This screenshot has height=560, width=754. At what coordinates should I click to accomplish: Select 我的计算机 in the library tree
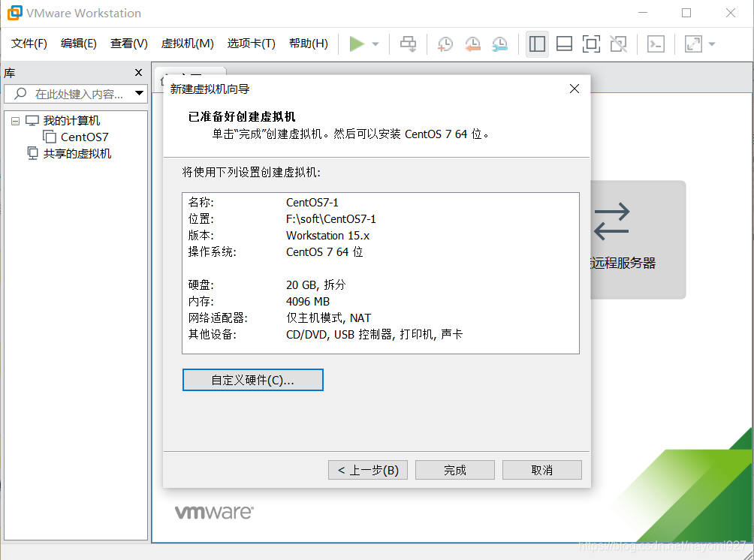click(71, 121)
